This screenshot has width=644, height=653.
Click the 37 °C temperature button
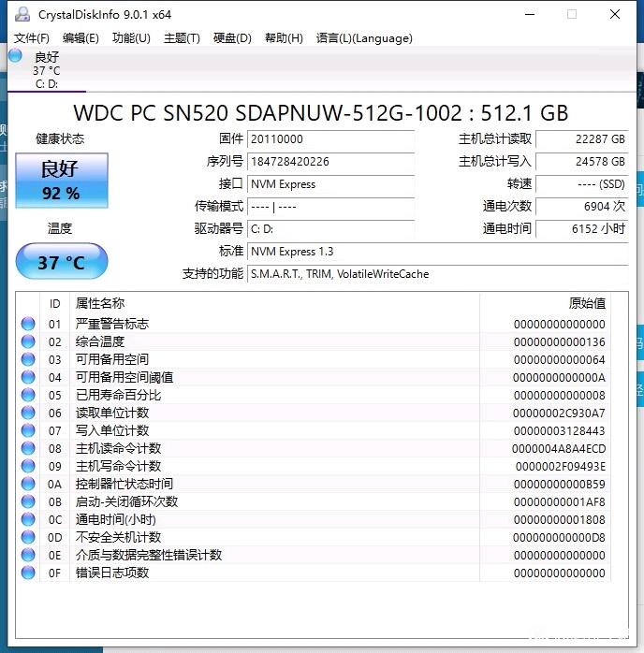click(62, 261)
